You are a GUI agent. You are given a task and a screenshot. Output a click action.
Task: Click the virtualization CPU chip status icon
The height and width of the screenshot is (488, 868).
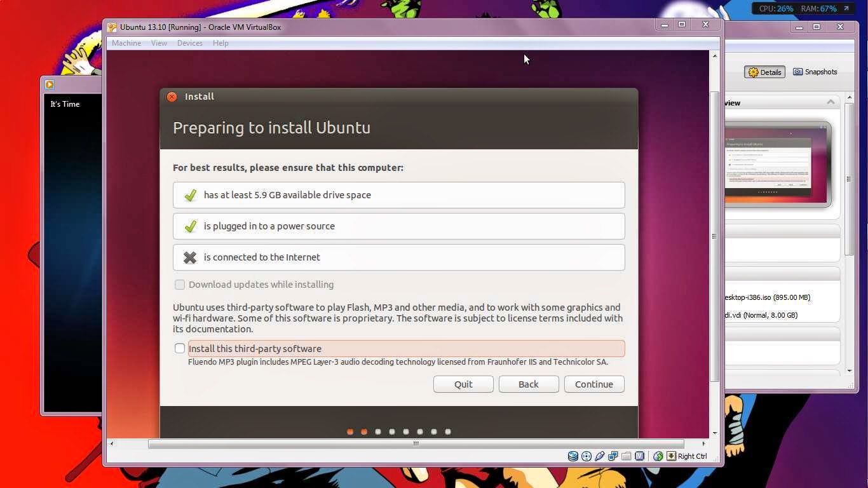640,456
